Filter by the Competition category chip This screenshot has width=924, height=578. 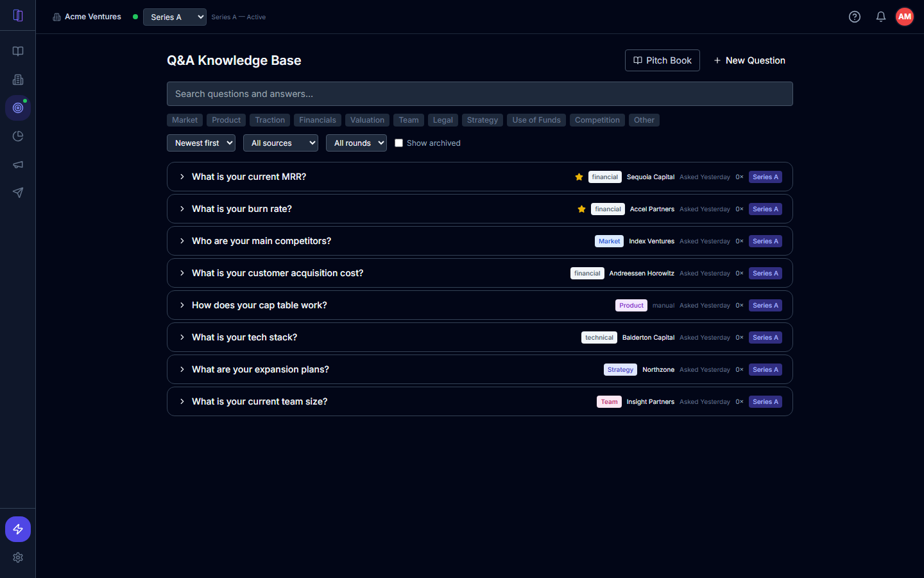point(597,120)
